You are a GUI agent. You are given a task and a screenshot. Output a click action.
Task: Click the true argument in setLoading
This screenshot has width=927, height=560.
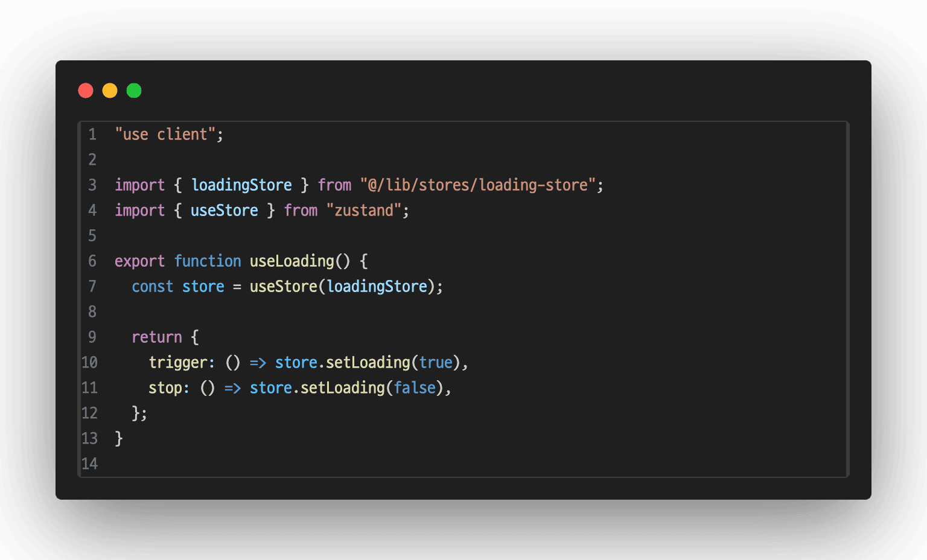point(436,363)
